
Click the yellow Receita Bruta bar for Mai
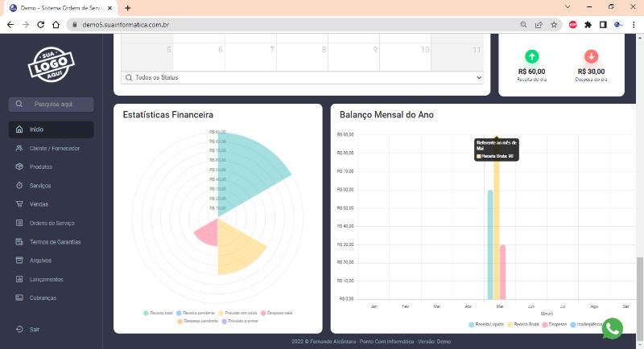tap(497, 233)
